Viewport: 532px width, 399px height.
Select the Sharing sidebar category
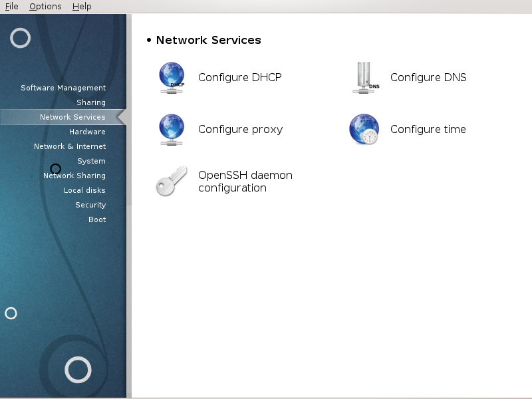click(x=91, y=102)
